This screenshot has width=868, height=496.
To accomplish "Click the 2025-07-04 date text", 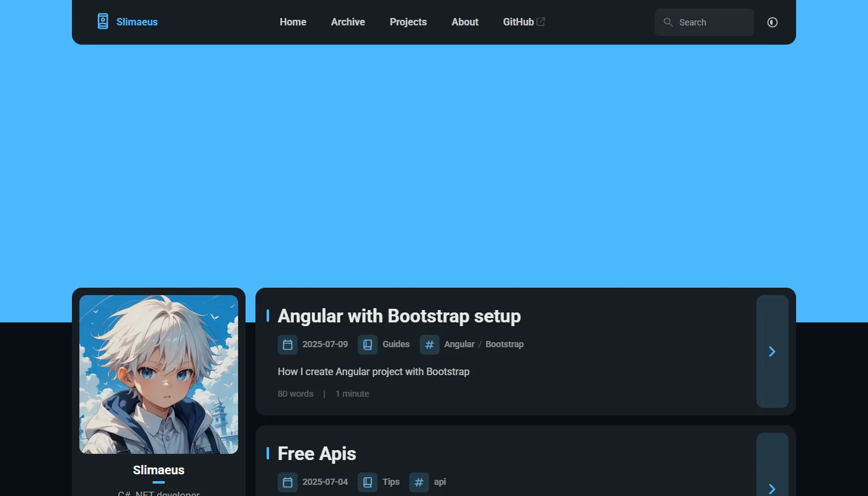I will [325, 482].
